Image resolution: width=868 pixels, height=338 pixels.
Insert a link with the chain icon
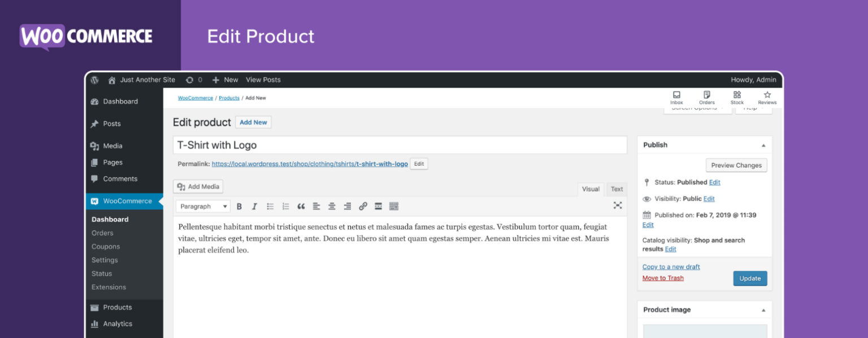coord(362,206)
